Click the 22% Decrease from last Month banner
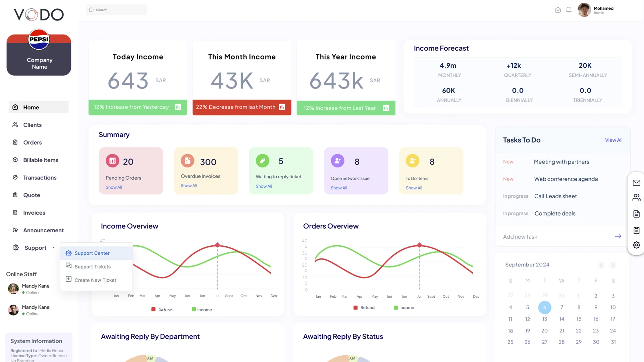644x362 pixels. click(x=242, y=107)
